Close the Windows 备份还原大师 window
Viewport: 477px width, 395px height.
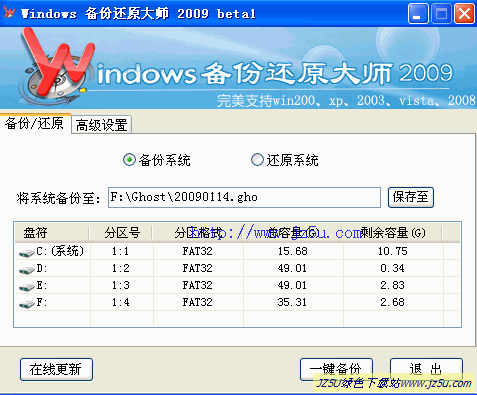[x=464, y=14]
